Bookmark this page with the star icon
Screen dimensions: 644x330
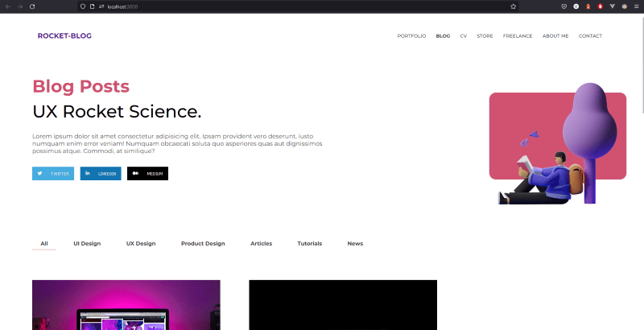click(513, 6)
